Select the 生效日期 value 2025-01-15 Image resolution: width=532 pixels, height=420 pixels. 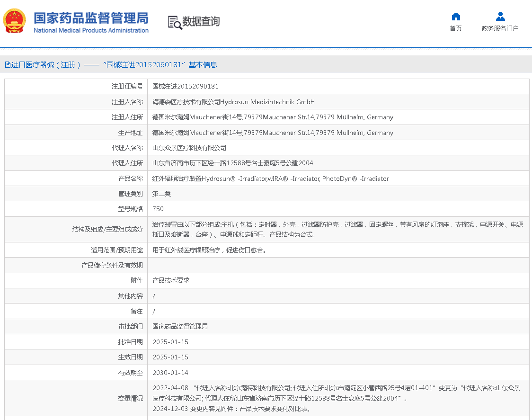[x=170, y=357]
